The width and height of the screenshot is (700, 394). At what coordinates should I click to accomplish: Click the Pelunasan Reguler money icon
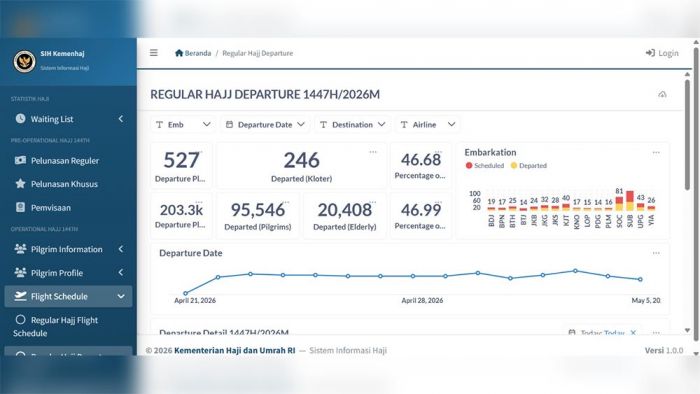coord(20,160)
